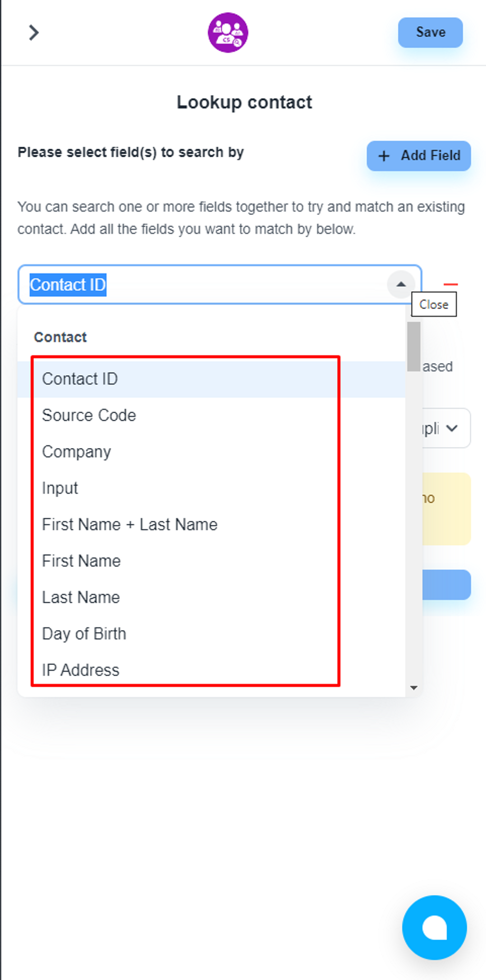Viewport: 486px width, 980px height.
Task: Select IP Address field option
Action: point(80,670)
